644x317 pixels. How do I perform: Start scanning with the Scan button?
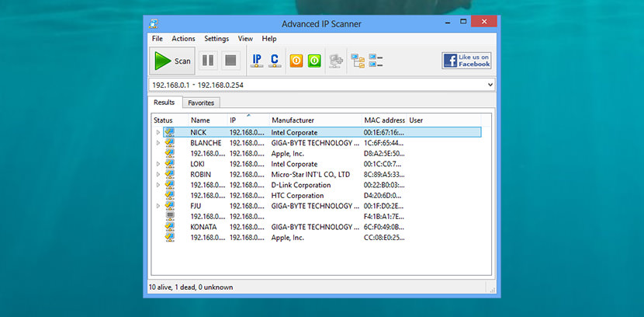[172, 61]
